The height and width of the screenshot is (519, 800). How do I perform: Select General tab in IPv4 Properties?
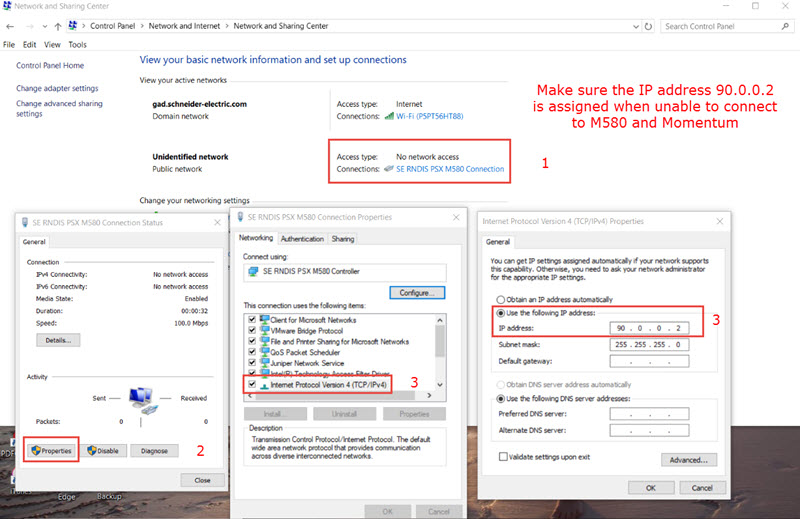click(498, 242)
